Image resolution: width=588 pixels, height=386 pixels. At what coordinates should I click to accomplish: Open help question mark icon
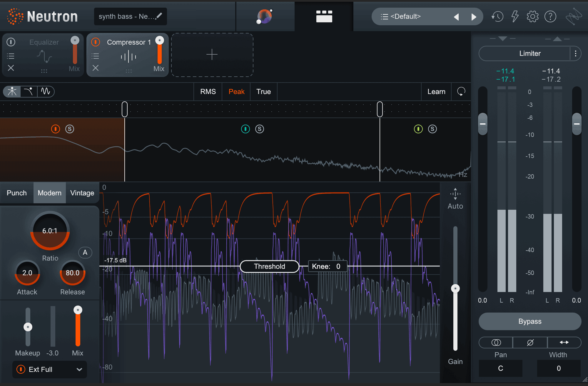tap(550, 16)
